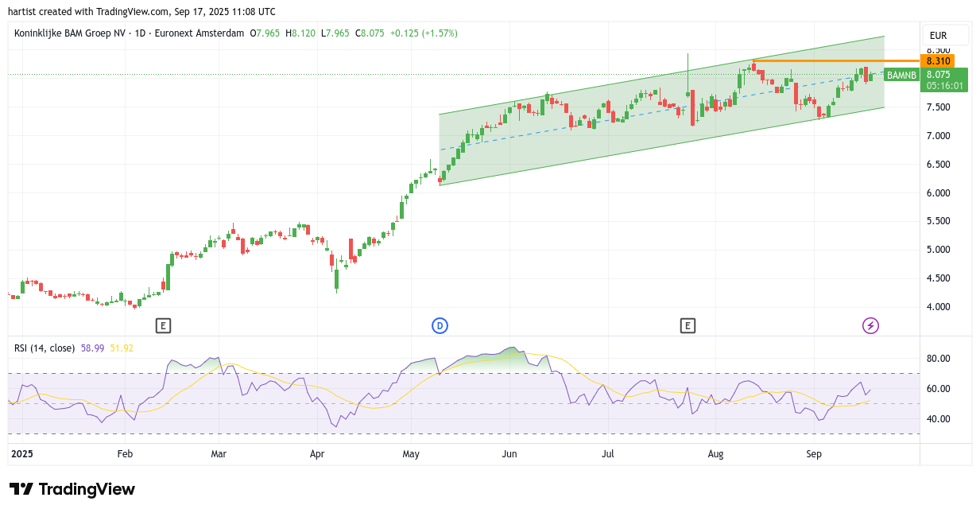
Task: Click the 40.00 RSI axis label
Action: [939, 419]
